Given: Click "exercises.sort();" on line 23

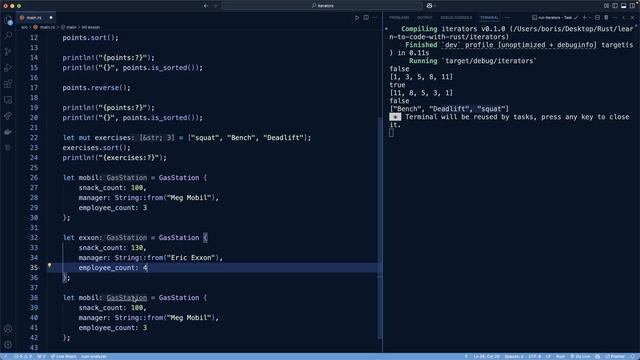Looking at the screenshot, I should click(x=96, y=148).
